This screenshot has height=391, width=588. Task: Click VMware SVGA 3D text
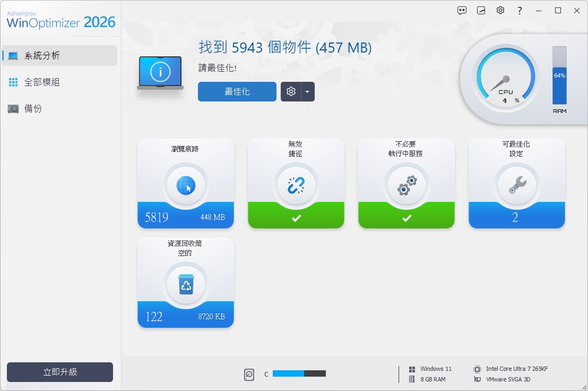pos(508,379)
